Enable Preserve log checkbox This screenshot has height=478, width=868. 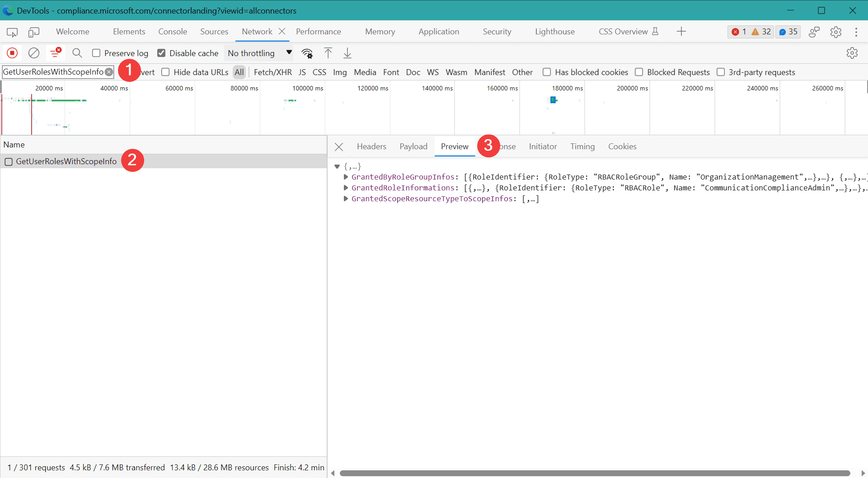click(96, 53)
